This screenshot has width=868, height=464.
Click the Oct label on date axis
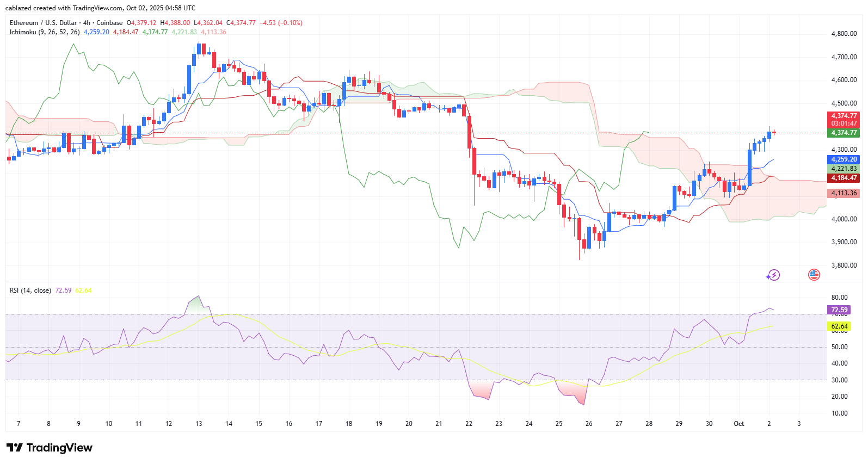click(738, 424)
